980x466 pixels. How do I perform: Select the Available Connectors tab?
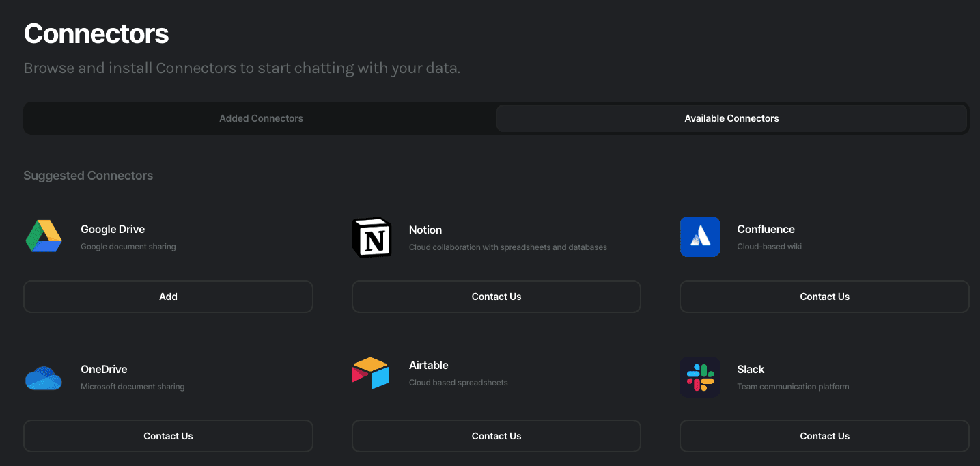click(x=731, y=118)
